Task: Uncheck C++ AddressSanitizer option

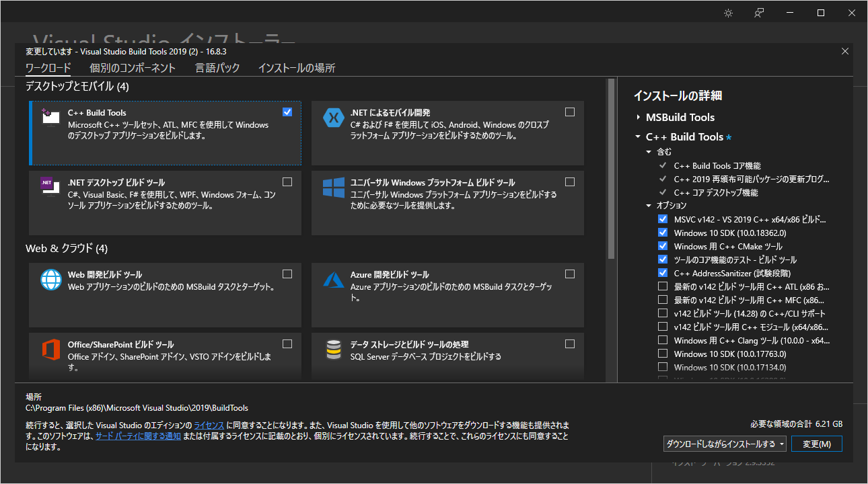Action: coord(663,273)
